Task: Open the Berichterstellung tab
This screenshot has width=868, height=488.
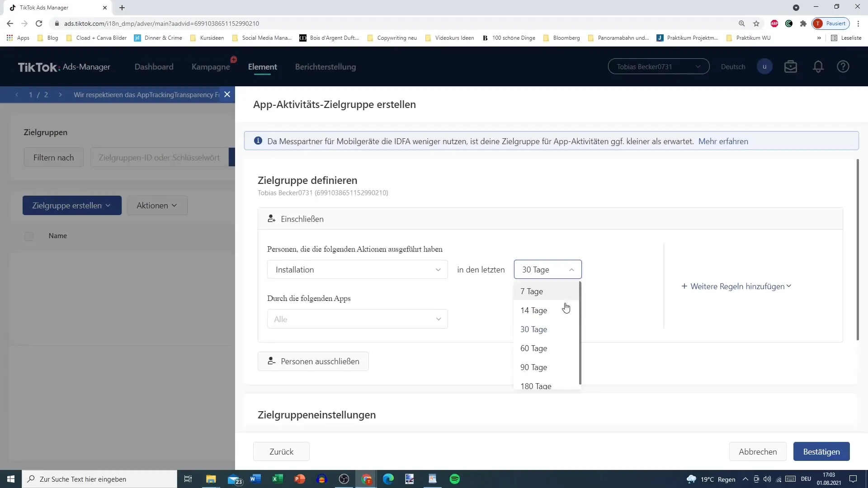Action: coord(325,66)
